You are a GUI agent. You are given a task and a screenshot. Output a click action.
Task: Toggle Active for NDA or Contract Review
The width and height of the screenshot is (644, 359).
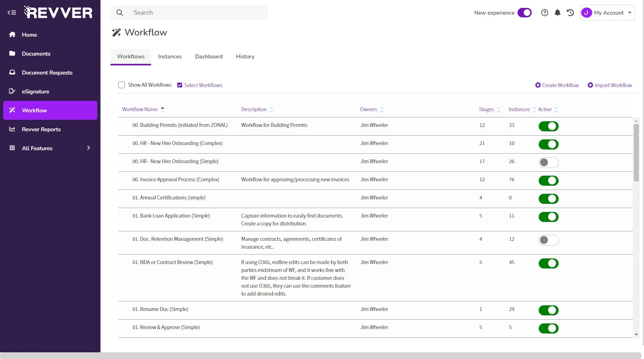[549, 263]
